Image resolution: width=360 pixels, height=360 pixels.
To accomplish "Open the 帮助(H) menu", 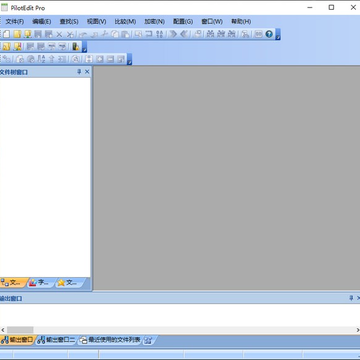I will (241, 22).
